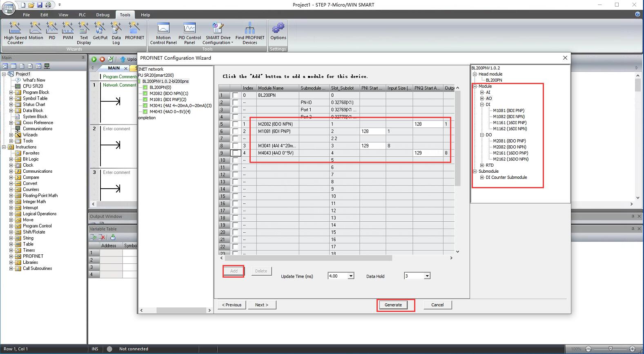Screen dimensions: 644x354
Task: Expand the RTD module category
Action: click(482, 165)
